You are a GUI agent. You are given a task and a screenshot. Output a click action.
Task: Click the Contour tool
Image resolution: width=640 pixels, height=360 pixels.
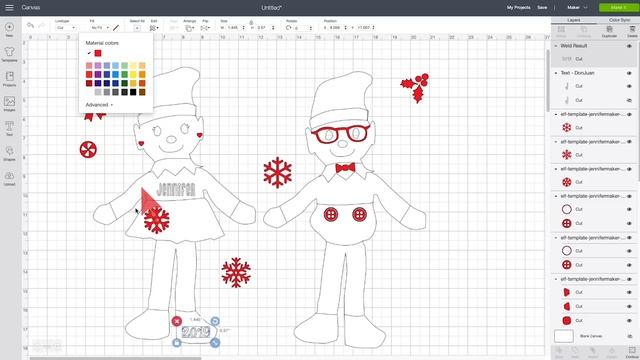click(632, 351)
